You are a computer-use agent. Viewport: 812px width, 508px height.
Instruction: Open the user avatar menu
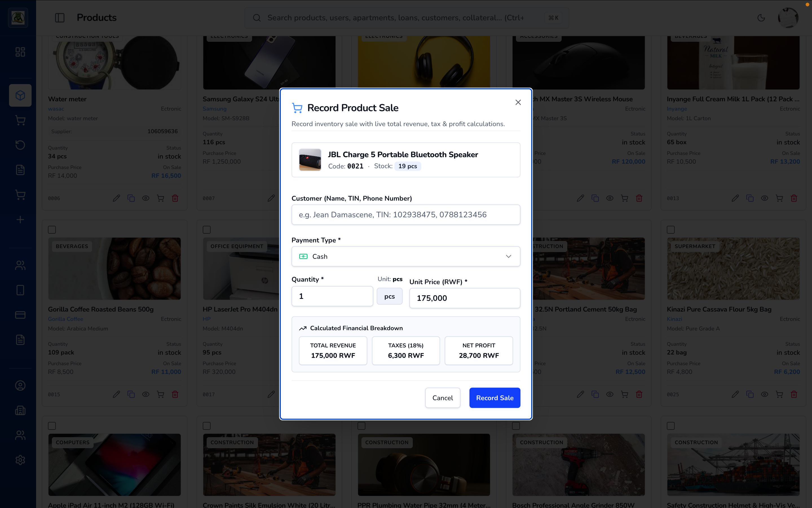click(x=788, y=17)
